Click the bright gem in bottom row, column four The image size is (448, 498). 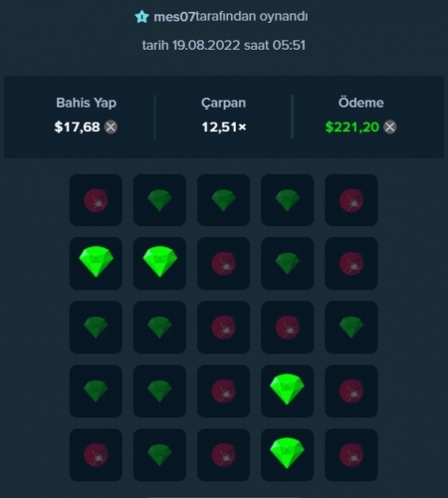[287, 455]
